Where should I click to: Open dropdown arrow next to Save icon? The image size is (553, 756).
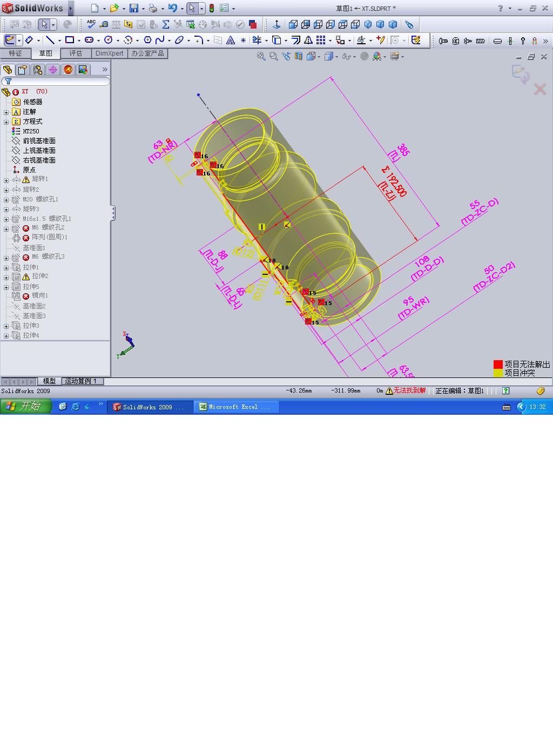tap(143, 9)
